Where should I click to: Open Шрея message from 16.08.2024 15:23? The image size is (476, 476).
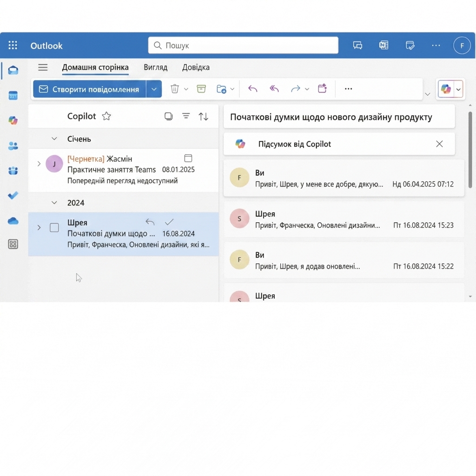click(x=344, y=219)
